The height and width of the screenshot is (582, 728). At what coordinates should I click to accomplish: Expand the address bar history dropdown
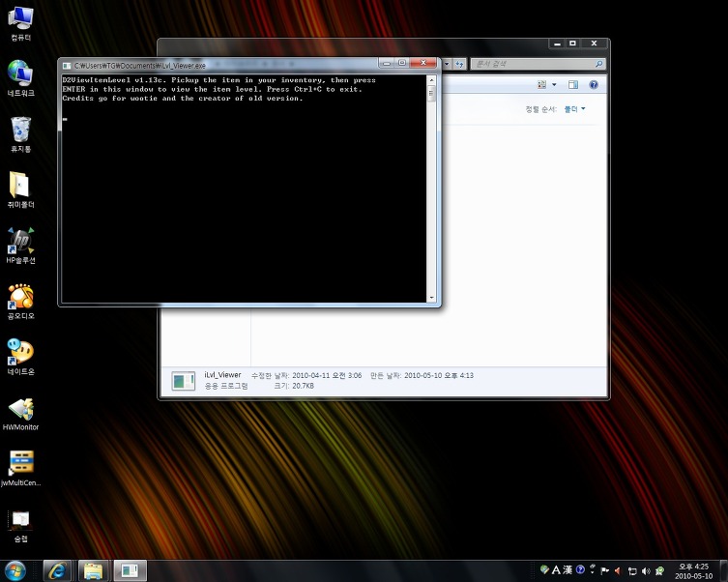tap(447, 64)
